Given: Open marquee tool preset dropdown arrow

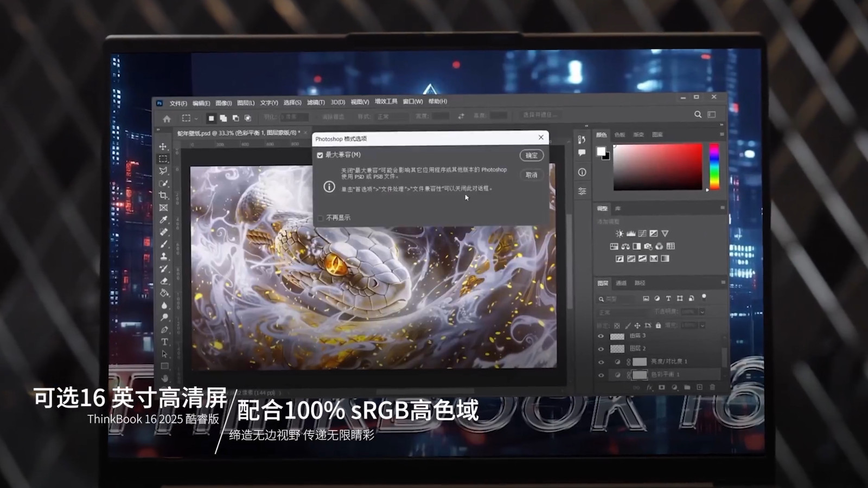Looking at the screenshot, I should (196, 119).
